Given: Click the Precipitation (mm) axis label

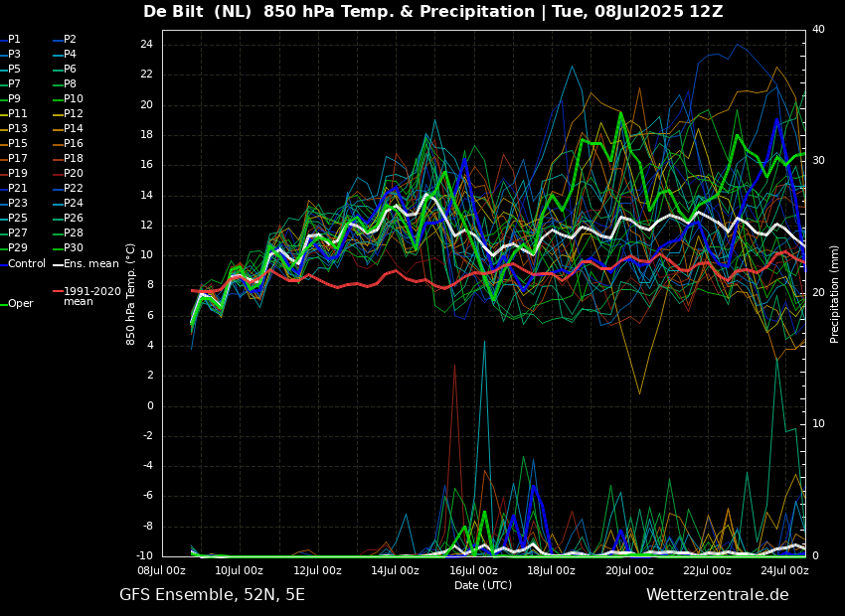Looking at the screenshot, I should coord(835,294).
